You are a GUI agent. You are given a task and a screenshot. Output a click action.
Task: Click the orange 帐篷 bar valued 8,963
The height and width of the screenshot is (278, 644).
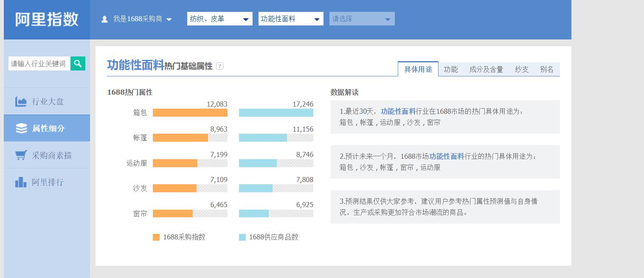180,138
